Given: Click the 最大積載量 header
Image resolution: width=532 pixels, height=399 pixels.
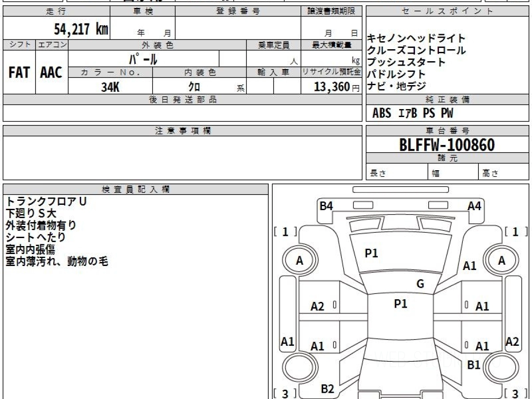Looking at the screenshot, I should click(x=332, y=45).
